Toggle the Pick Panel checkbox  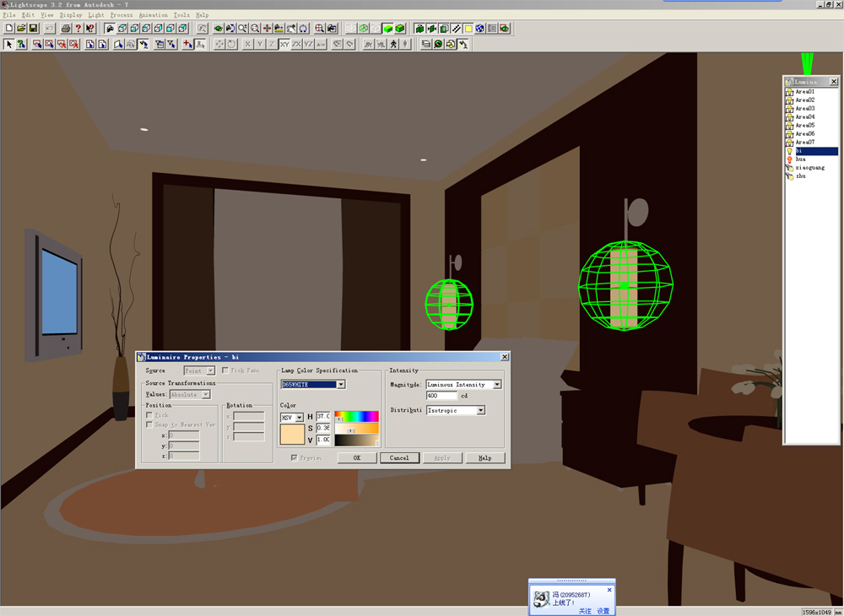pos(225,370)
